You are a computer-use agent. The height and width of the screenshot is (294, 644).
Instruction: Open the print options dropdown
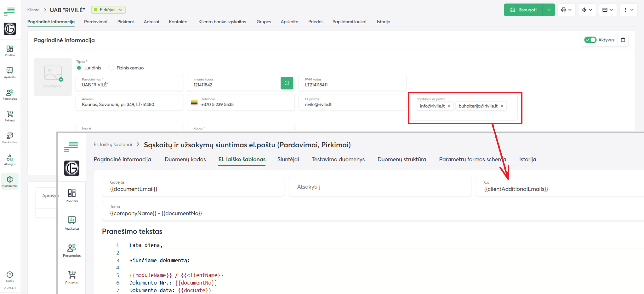[x=566, y=10]
